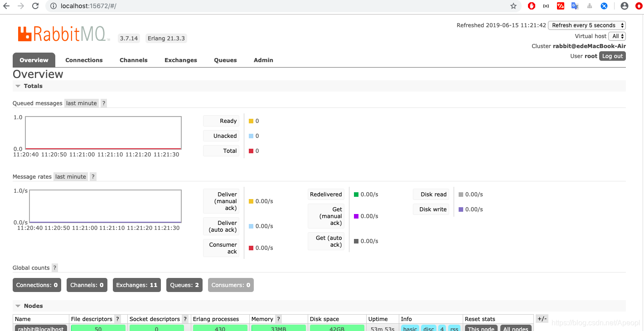Viewport: 644px width, 331px height.
Task: Click the Unacked legend label
Action: [221, 136]
